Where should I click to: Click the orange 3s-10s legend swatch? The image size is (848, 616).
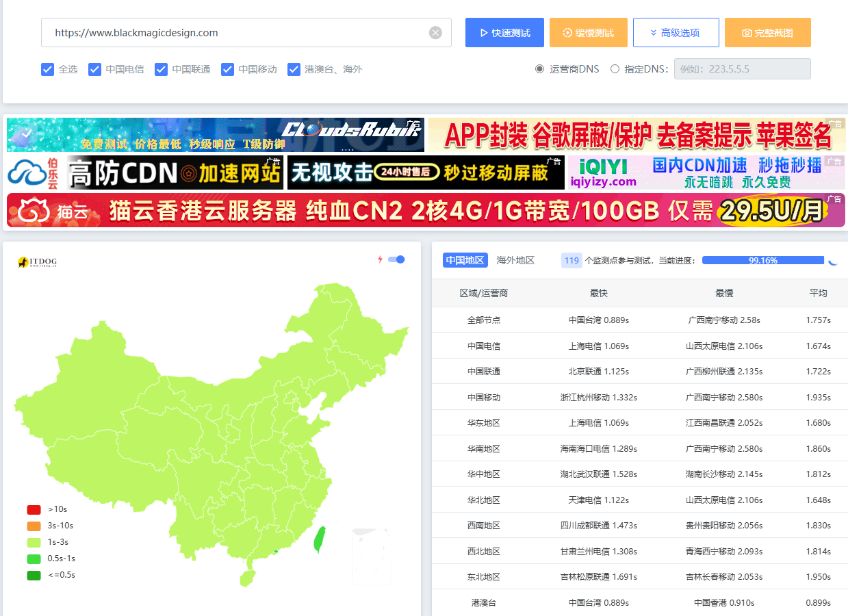click(34, 526)
